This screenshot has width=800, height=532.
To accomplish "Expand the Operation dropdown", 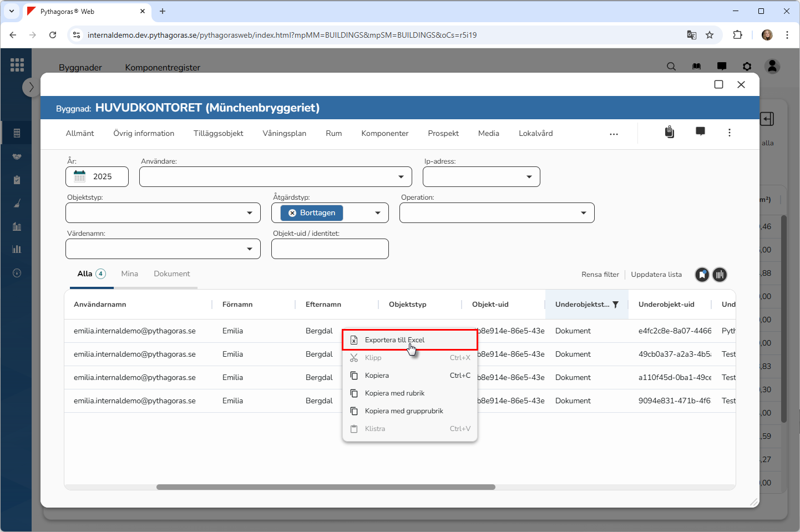I will coord(583,213).
